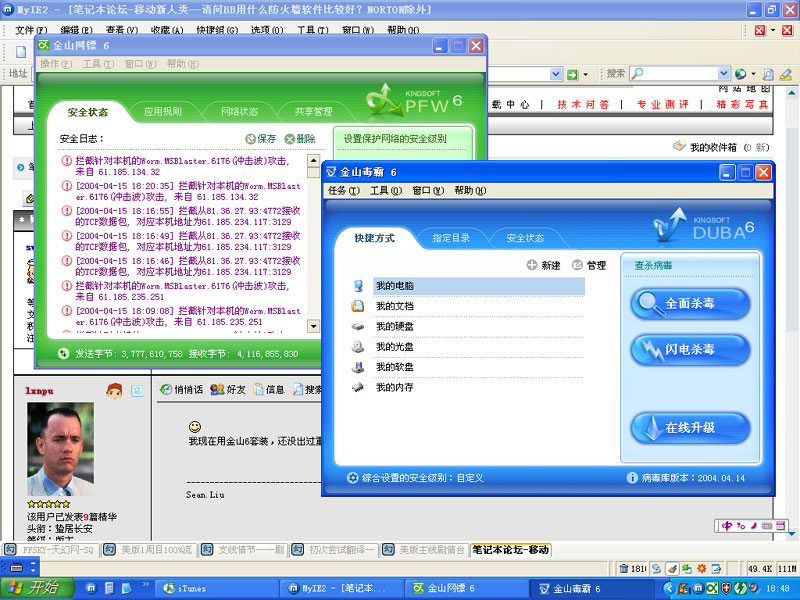Switch to 共享管理 tab in 金山网镖

[x=313, y=112]
